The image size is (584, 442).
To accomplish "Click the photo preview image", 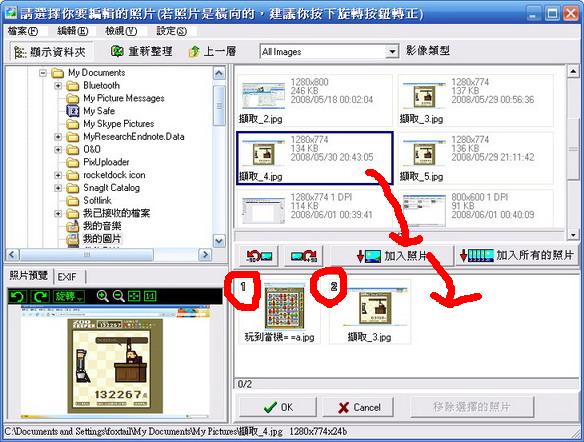I will point(115,361).
